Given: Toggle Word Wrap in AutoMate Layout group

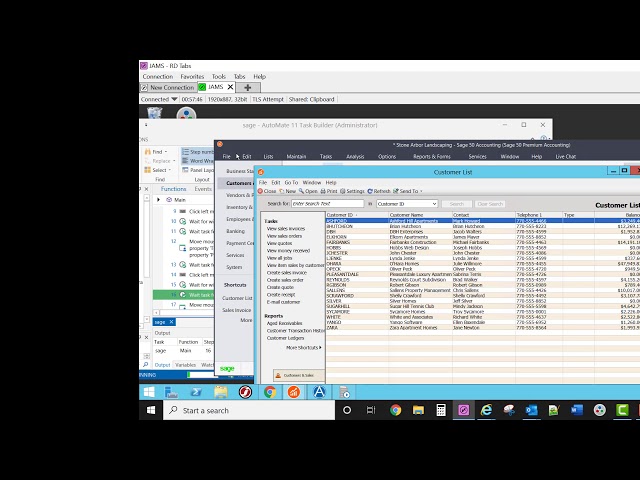Looking at the screenshot, I should (x=198, y=161).
